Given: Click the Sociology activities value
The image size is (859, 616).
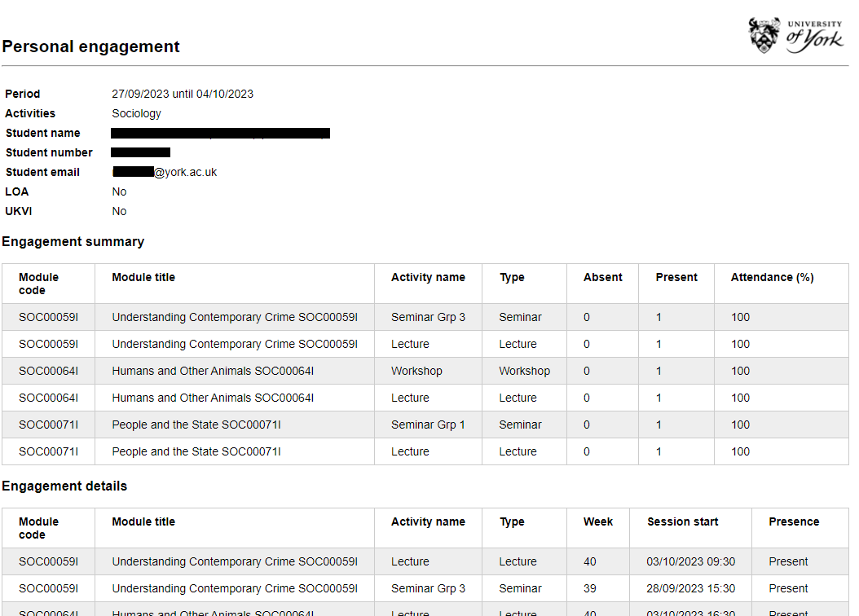Looking at the screenshot, I should coord(136,113).
